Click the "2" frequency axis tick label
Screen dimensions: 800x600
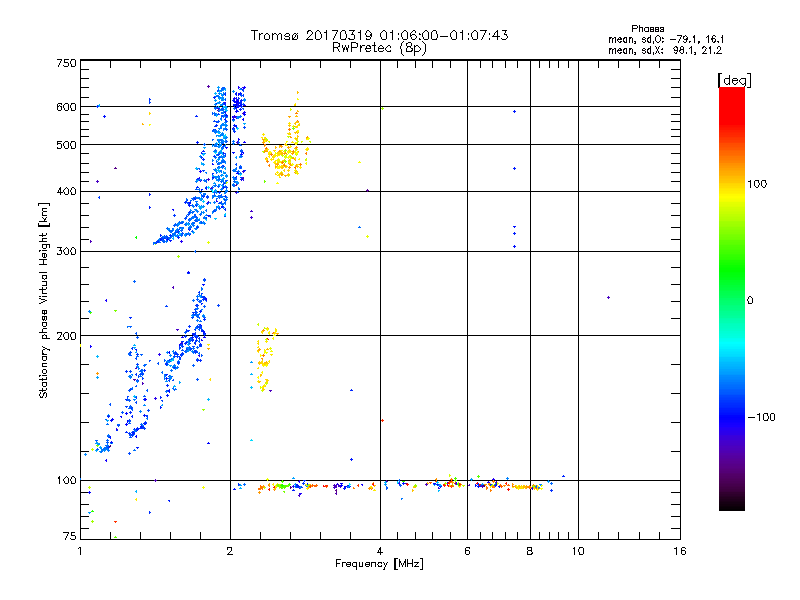(230, 551)
